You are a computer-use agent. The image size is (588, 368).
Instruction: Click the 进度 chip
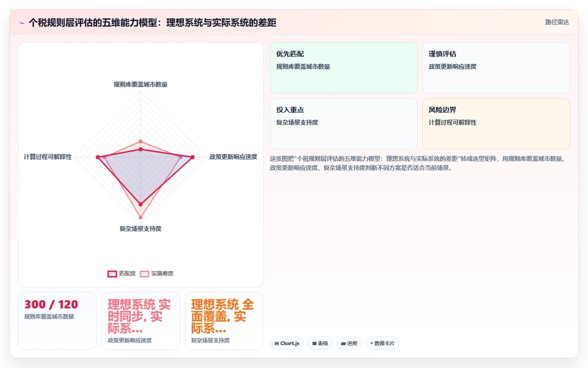(349, 343)
